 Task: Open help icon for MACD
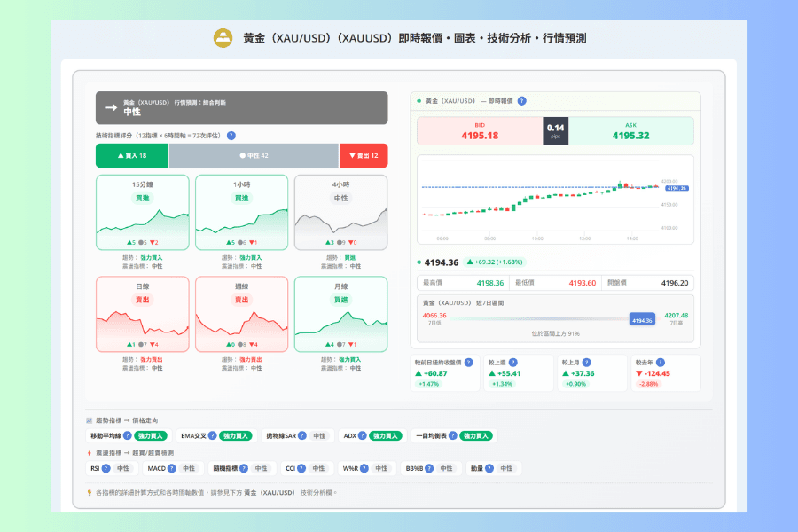(x=171, y=468)
